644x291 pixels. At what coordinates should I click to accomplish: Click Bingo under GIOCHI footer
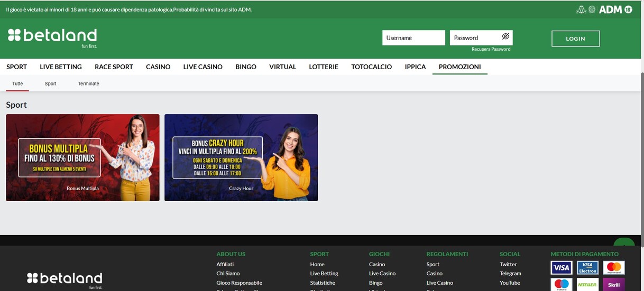[x=376, y=283]
